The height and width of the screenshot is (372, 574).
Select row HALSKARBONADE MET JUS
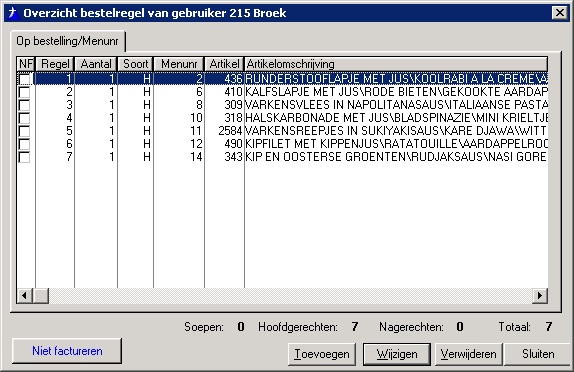coord(282,118)
